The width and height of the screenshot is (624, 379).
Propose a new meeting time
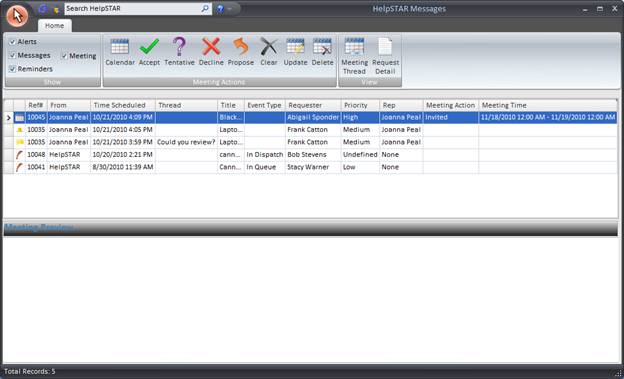[240, 52]
